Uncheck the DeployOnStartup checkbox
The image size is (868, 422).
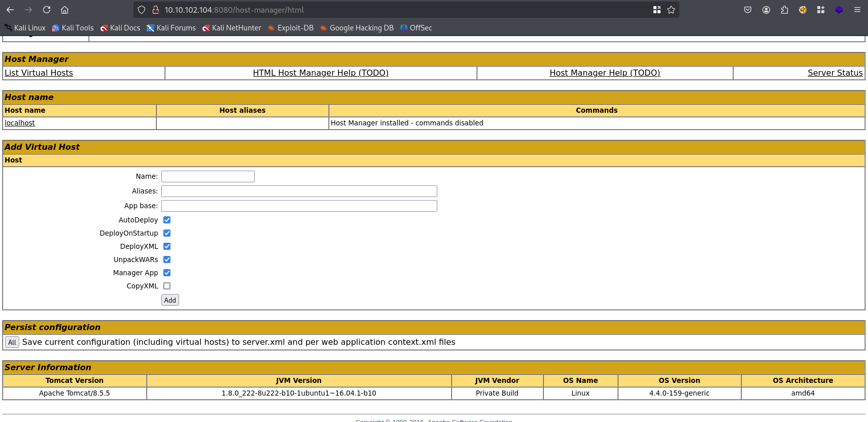click(167, 233)
